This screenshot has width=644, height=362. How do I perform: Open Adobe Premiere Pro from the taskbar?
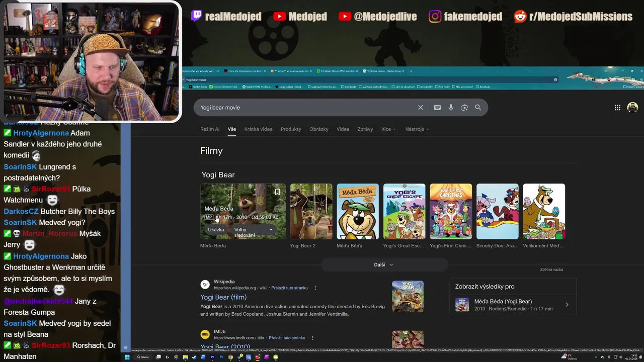click(212, 357)
